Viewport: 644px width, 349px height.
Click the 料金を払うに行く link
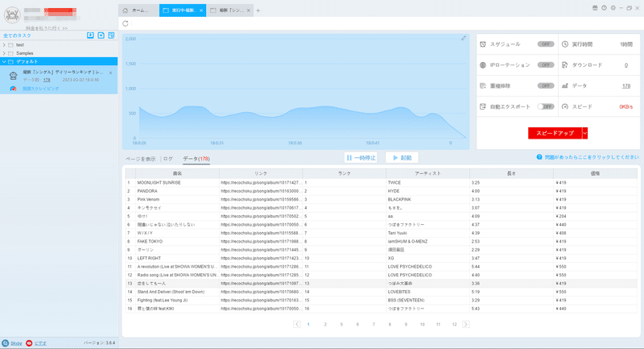47,28
